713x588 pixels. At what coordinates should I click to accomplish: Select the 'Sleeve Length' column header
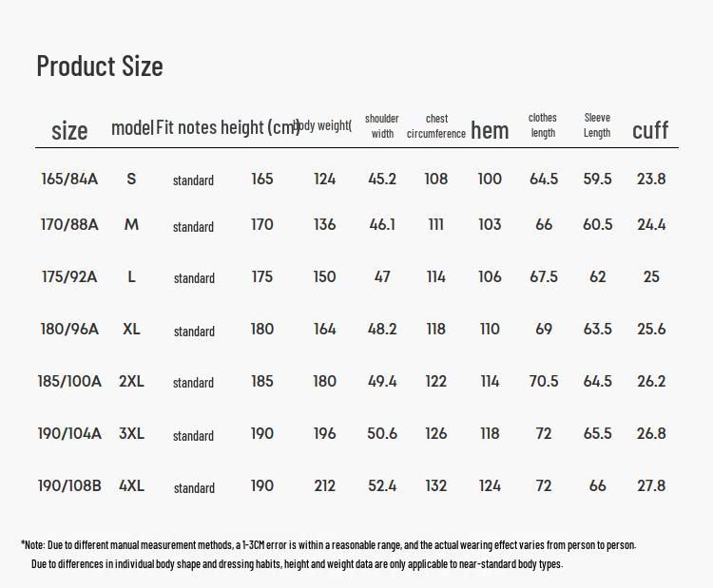point(597,124)
